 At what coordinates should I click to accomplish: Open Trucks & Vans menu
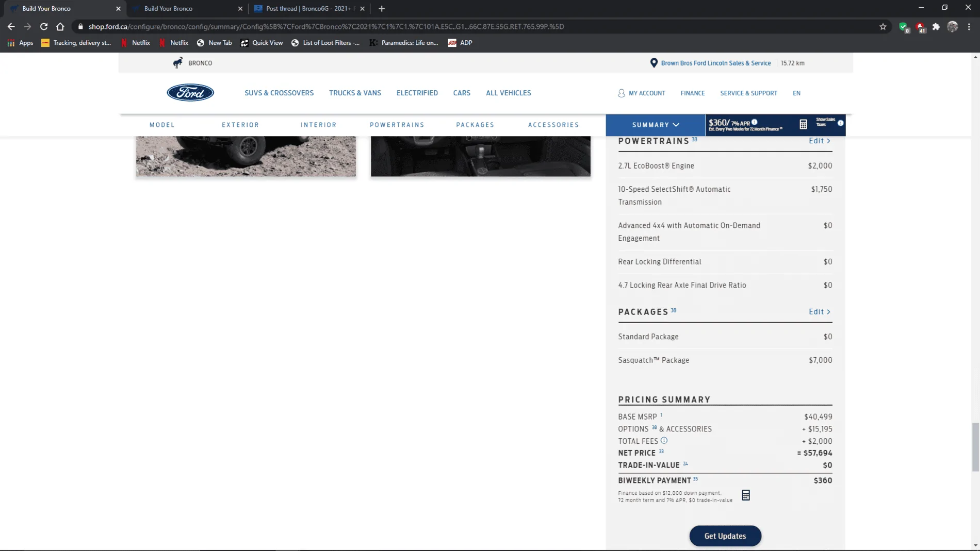click(355, 93)
